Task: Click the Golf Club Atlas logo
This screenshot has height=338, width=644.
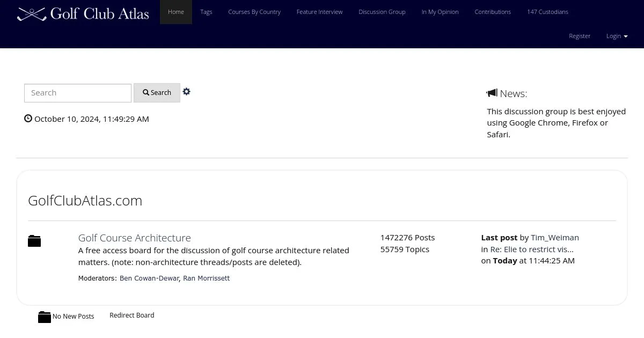Action: (x=83, y=13)
